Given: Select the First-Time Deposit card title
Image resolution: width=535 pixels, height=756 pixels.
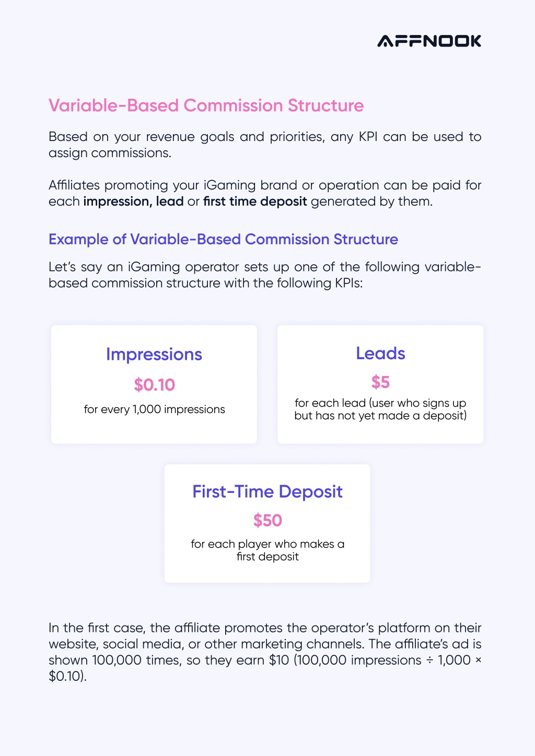Looking at the screenshot, I should (x=267, y=492).
